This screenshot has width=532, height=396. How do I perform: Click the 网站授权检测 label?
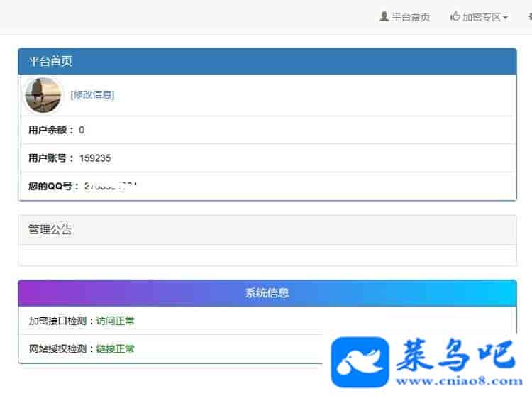click(x=57, y=348)
